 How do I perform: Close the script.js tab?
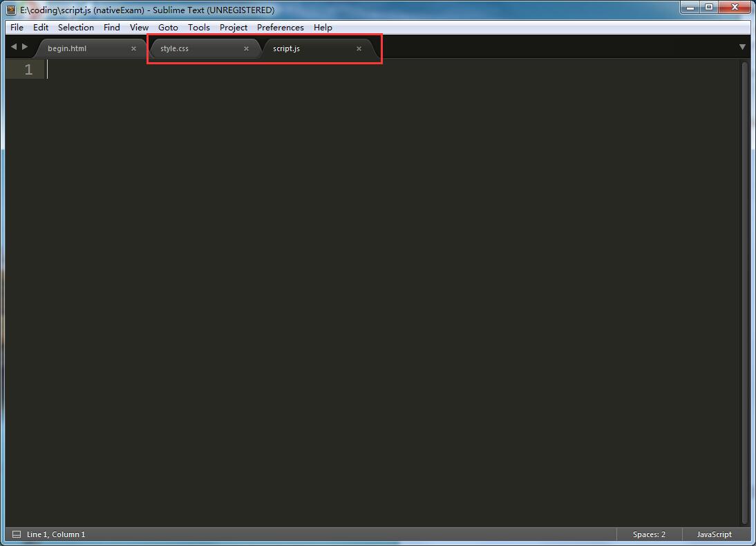pos(359,48)
